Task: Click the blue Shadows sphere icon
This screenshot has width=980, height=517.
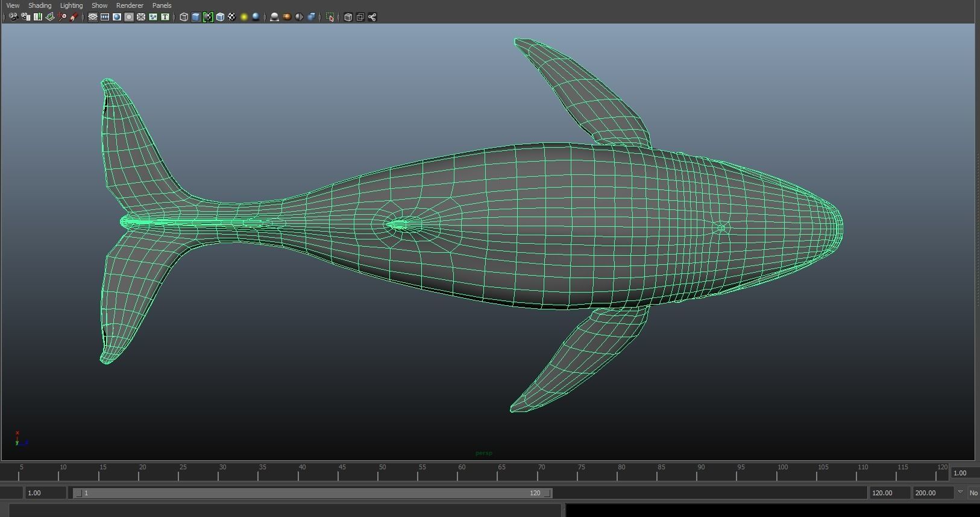Action: point(256,17)
